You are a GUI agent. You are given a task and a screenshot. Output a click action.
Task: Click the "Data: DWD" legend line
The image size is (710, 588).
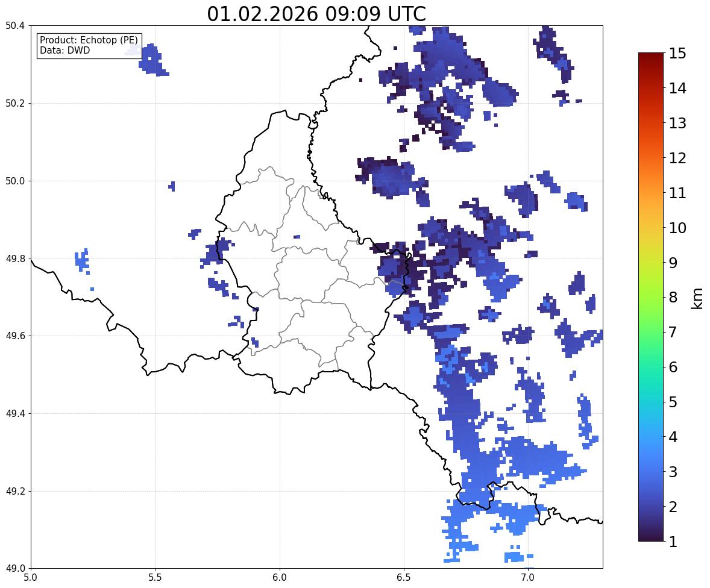[64, 50]
